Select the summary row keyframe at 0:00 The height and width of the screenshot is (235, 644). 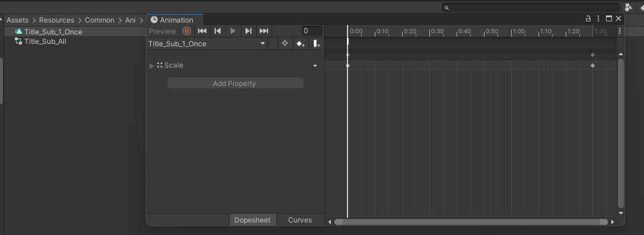[x=347, y=55]
